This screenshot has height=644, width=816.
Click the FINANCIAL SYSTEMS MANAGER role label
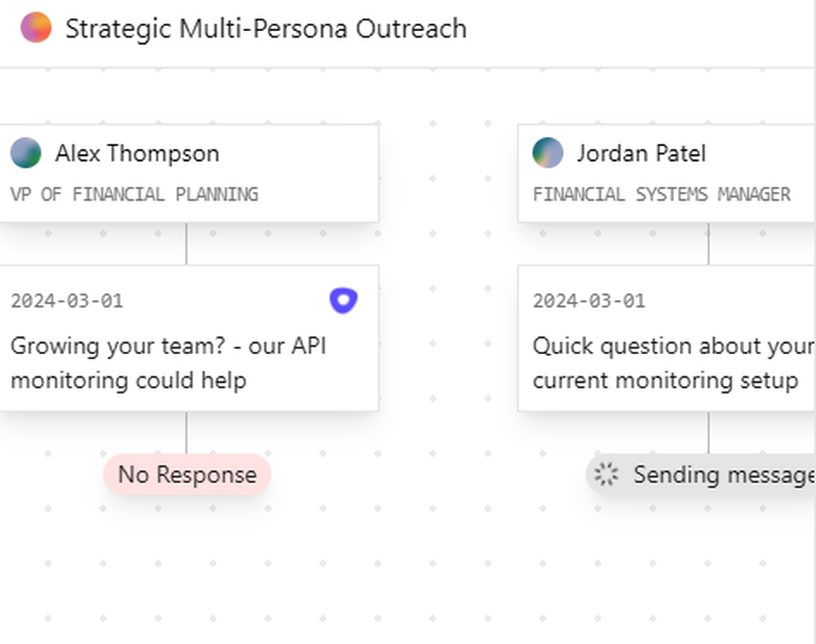(x=661, y=194)
